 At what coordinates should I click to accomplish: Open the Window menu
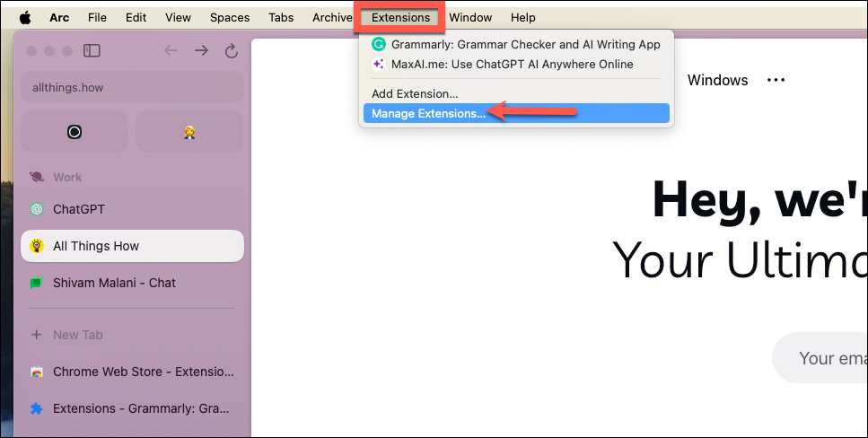470,18
